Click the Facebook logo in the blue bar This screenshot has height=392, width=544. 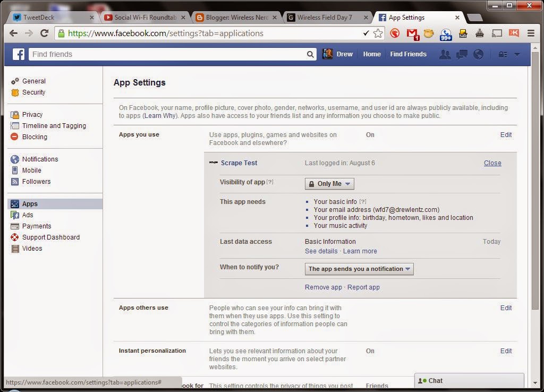[x=19, y=54]
